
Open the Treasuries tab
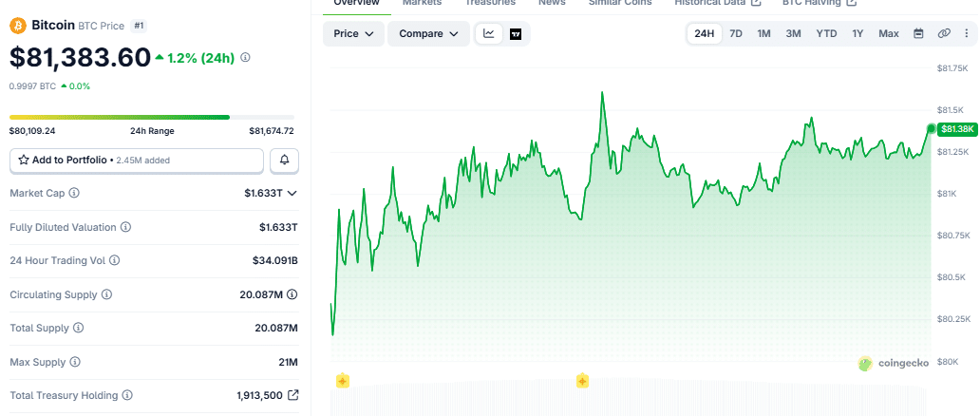tap(490, 4)
